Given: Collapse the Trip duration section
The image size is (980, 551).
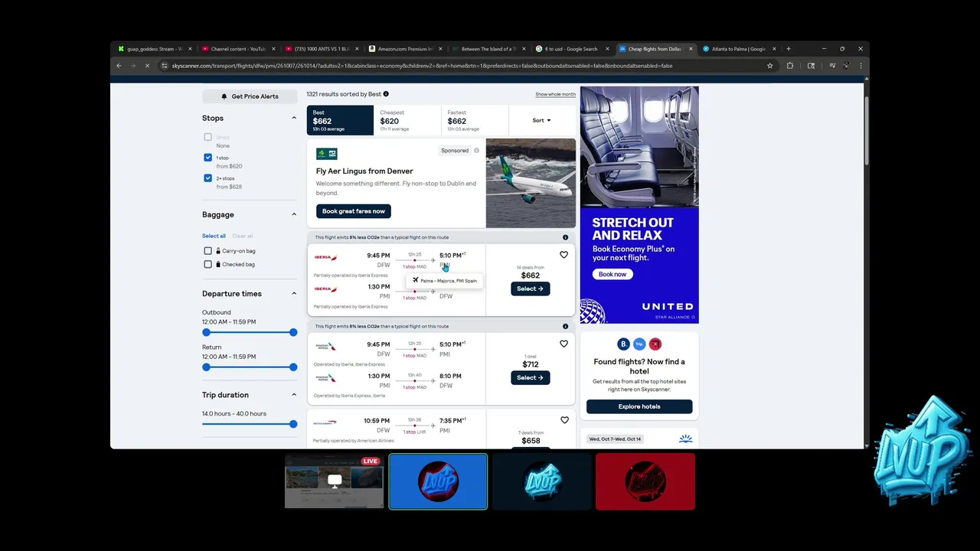Looking at the screenshot, I should (x=294, y=395).
